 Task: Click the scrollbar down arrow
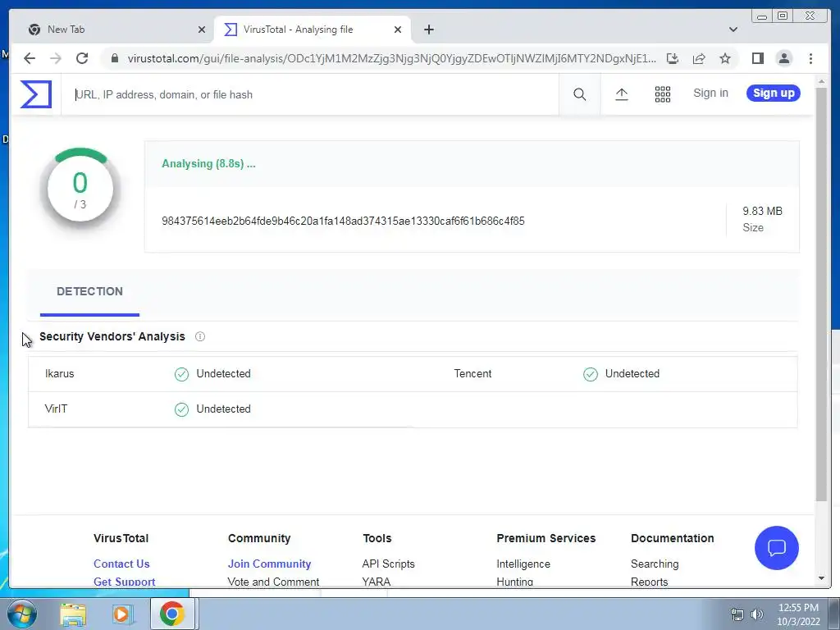(821, 578)
